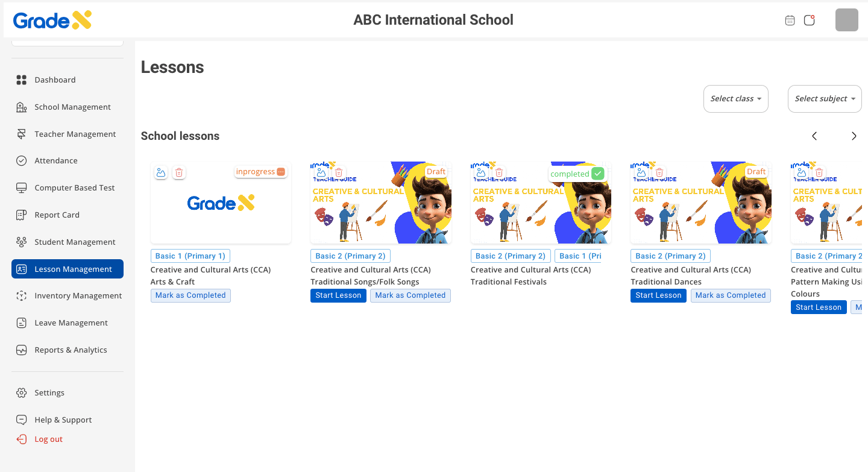Start the Traditional Songs/Folk Songs lesson

pos(338,295)
